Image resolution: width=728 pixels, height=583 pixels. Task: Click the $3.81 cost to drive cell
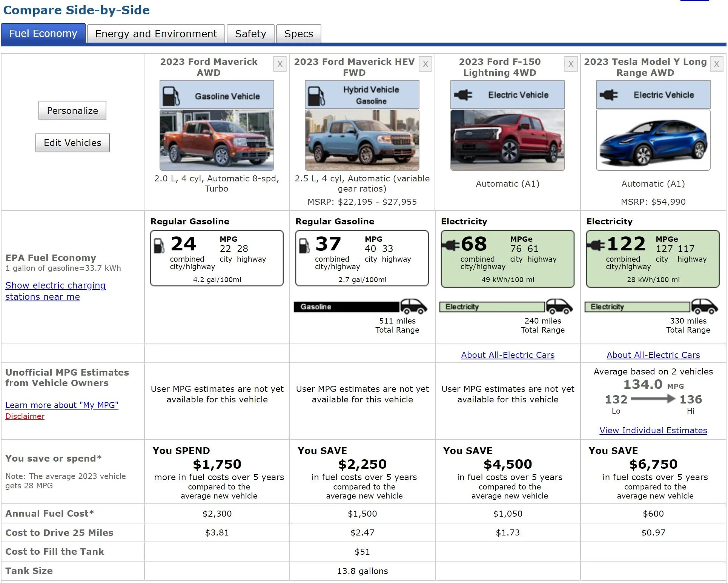coord(217,532)
